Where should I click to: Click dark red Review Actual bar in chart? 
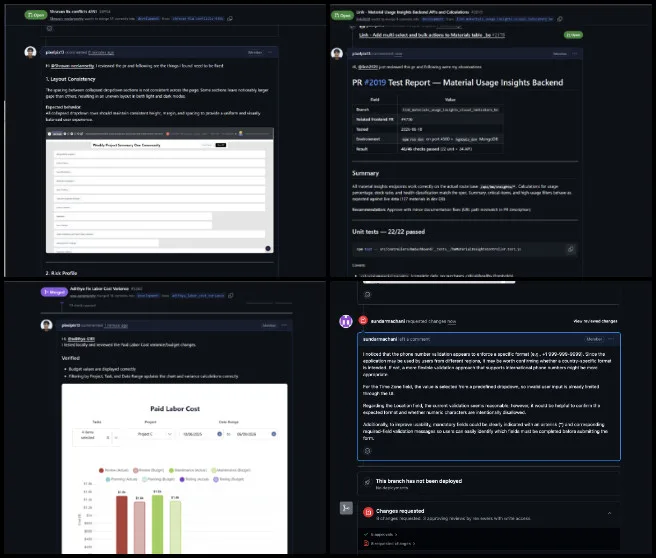pos(122,525)
